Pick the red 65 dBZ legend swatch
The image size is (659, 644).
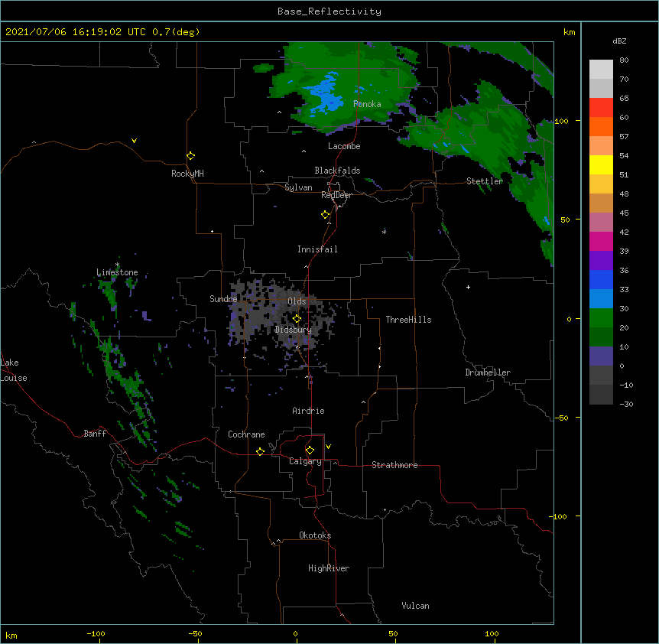coord(601,107)
